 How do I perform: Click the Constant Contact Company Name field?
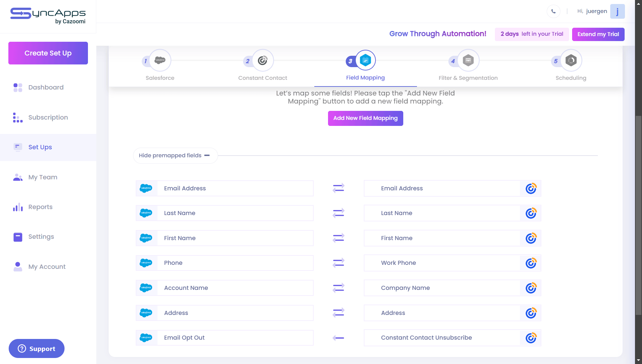[x=452, y=288]
